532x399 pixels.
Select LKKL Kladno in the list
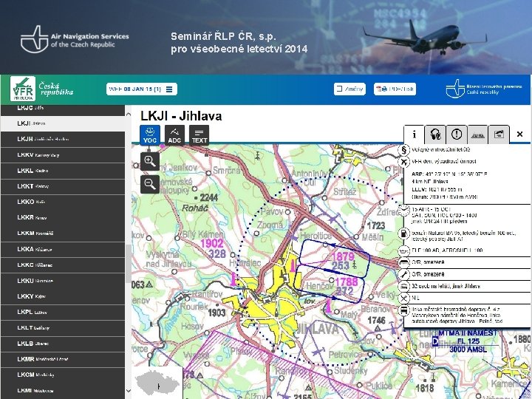click(63, 171)
